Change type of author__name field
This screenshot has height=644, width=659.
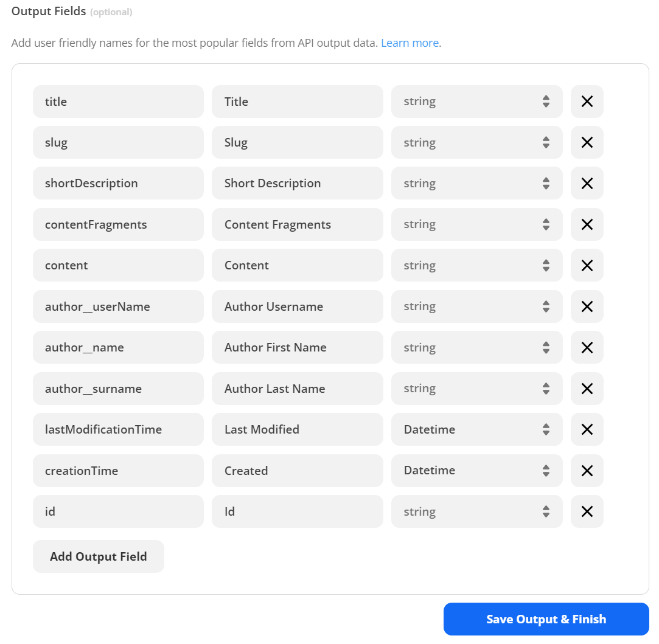[x=476, y=347]
